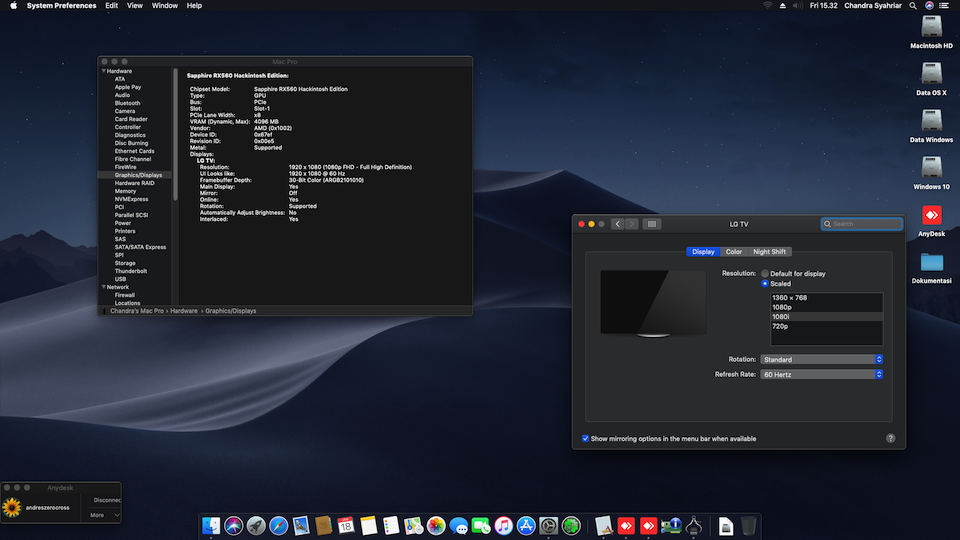Toggle Show mirroring options checkbox
Image resolution: width=960 pixels, height=540 pixels.
pos(585,438)
